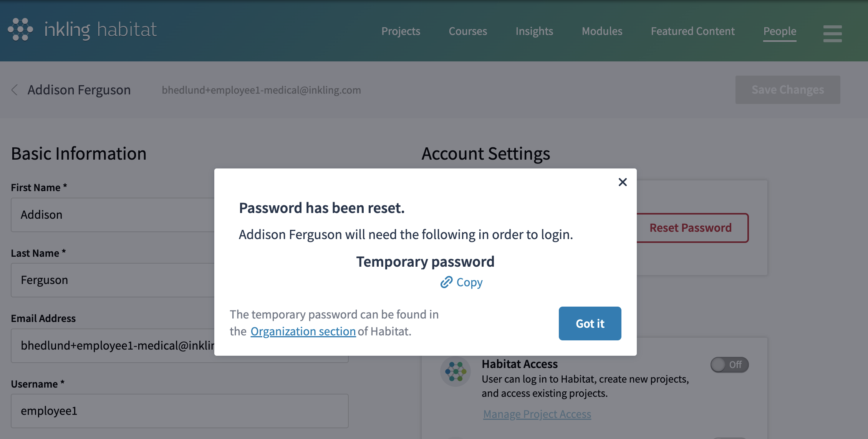This screenshot has height=439, width=868.
Task: Open the Manage Project Access link
Action: (x=537, y=414)
